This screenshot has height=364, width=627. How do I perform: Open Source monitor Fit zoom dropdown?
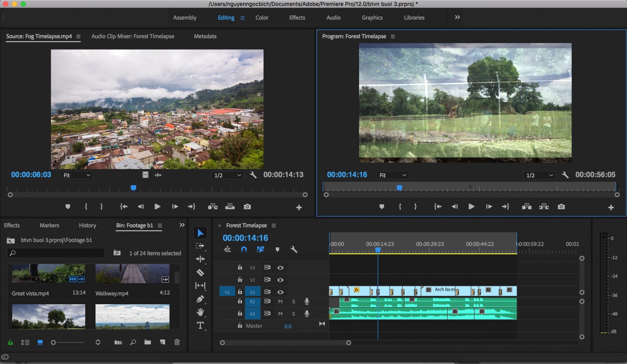point(77,175)
